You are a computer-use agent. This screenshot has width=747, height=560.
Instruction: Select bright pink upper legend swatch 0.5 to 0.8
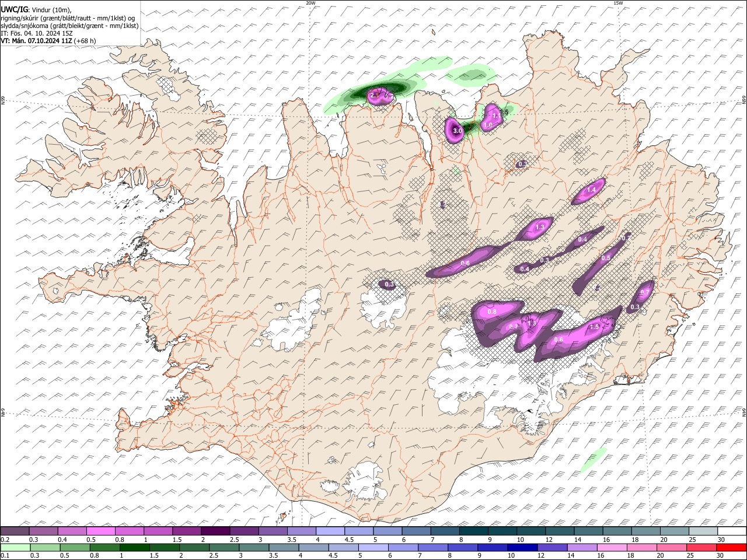tap(100, 531)
